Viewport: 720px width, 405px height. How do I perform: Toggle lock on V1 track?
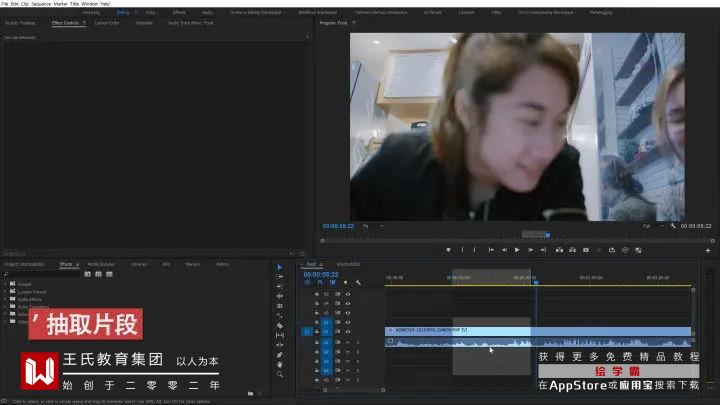(316, 331)
